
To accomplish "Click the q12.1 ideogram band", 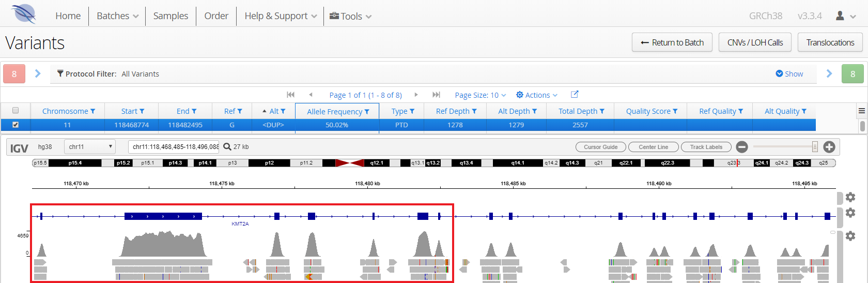I will 377,163.
